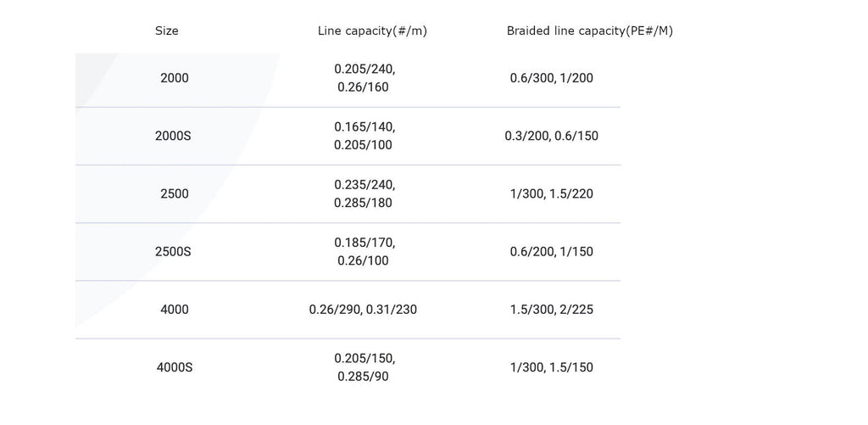The image size is (868, 425).
Task: Click line capacity 0.205/240, 0.26/160 cell
Action: click(364, 78)
